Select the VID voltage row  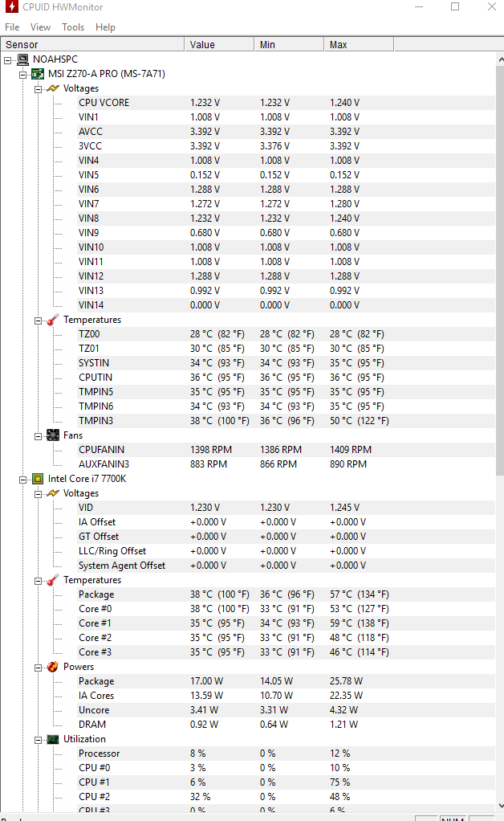(x=286, y=508)
